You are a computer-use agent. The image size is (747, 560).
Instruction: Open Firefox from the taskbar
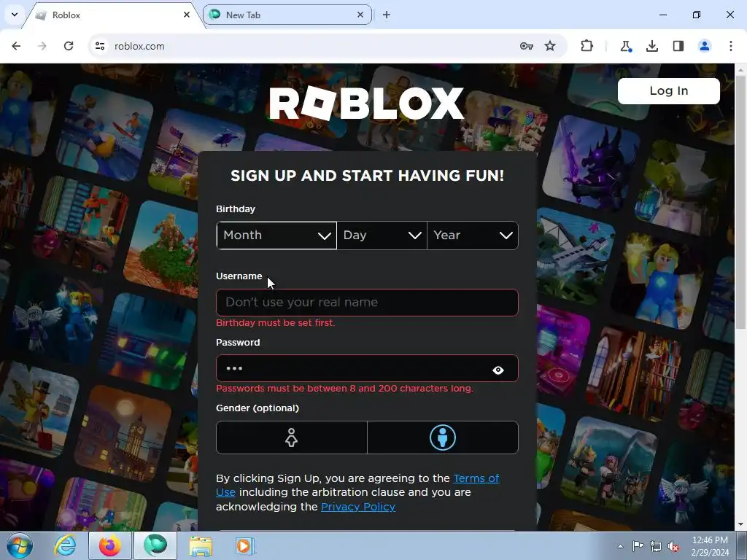(x=110, y=545)
